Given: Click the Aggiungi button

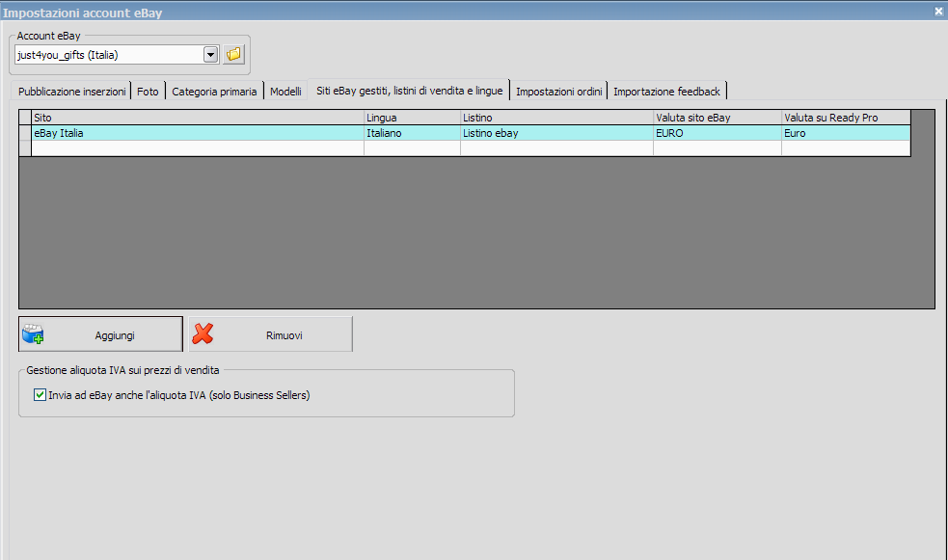Looking at the screenshot, I should [x=100, y=334].
